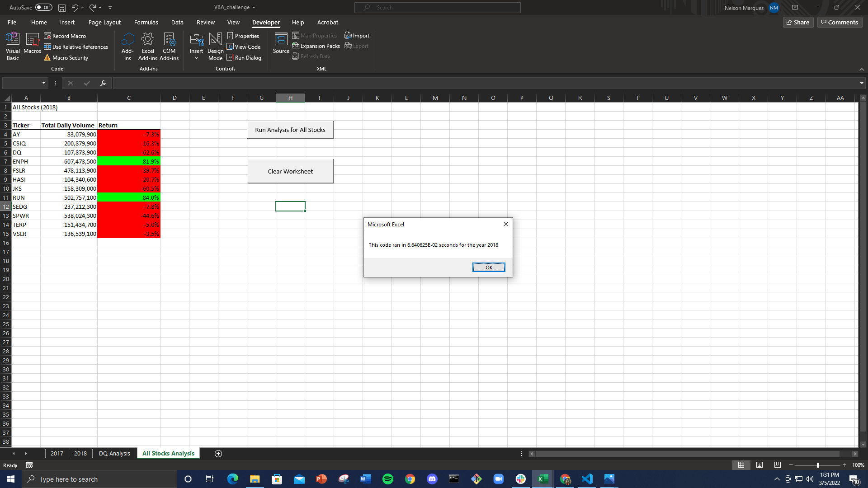868x488 pixels.
Task: Open Spotify from the taskbar
Action: [x=388, y=479]
